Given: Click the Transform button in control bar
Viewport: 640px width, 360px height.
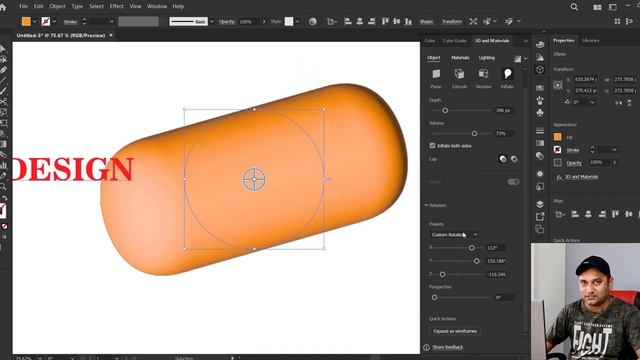Looking at the screenshot, I should tap(452, 21).
